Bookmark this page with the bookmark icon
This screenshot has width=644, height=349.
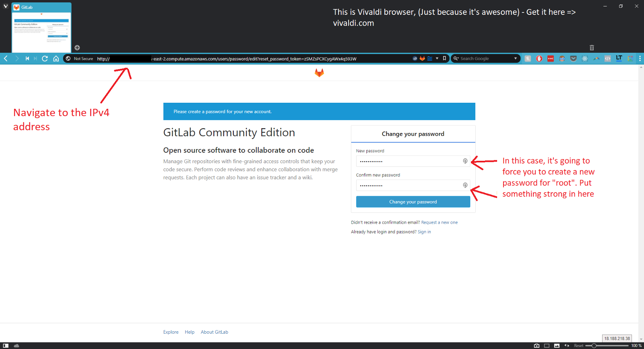pos(444,58)
